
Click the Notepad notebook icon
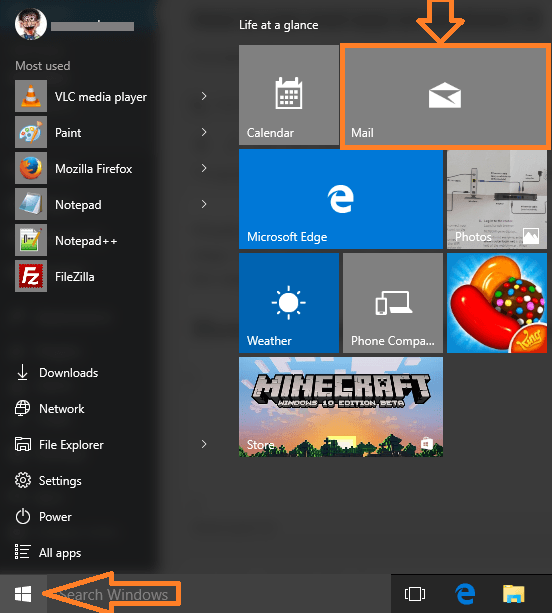pos(31,204)
